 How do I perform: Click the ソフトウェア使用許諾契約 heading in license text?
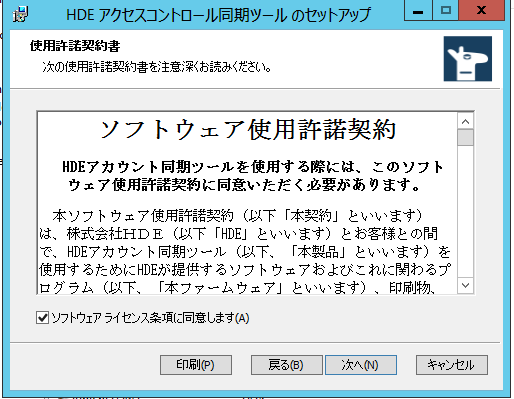click(248, 129)
